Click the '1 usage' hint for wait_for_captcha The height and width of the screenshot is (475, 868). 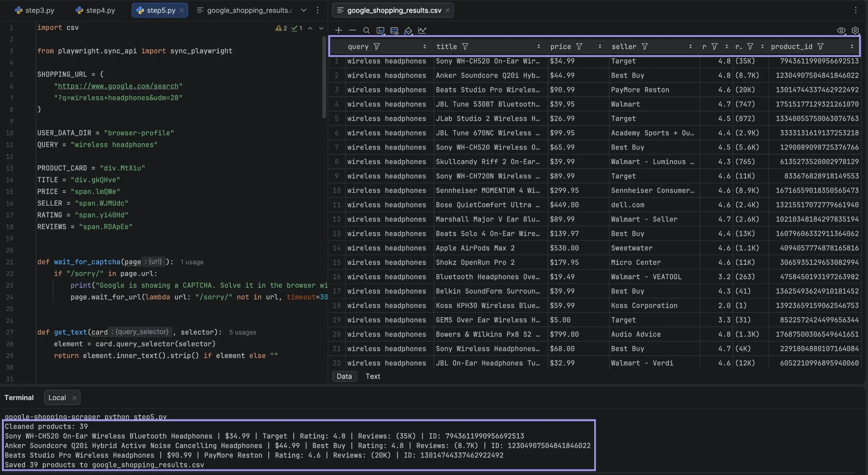192,262
